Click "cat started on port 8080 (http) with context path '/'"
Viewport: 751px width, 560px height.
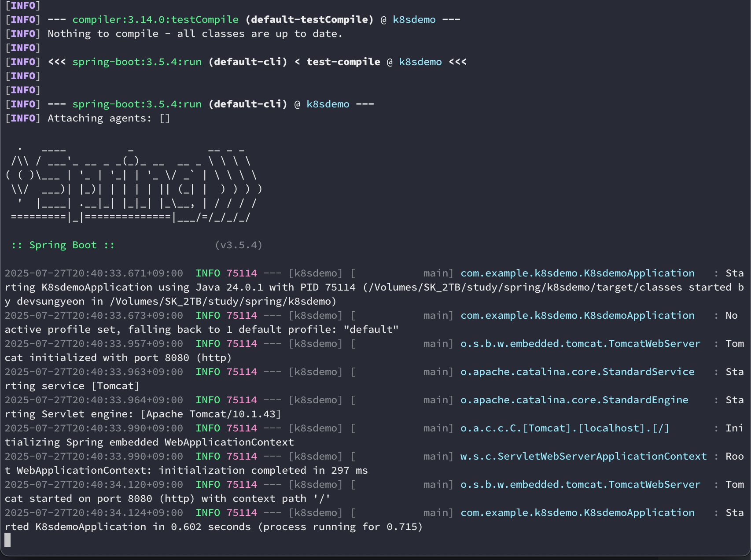pos(168,499)
